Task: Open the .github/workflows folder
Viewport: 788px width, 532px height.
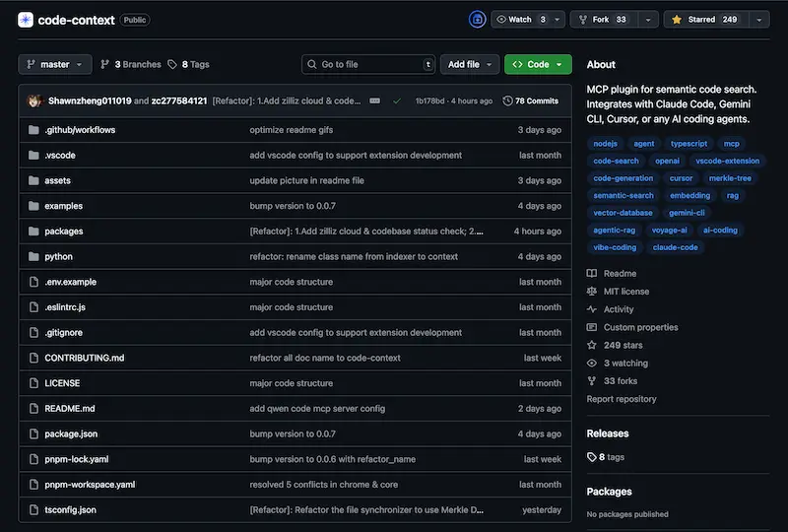Action: [x=80, y=130]
